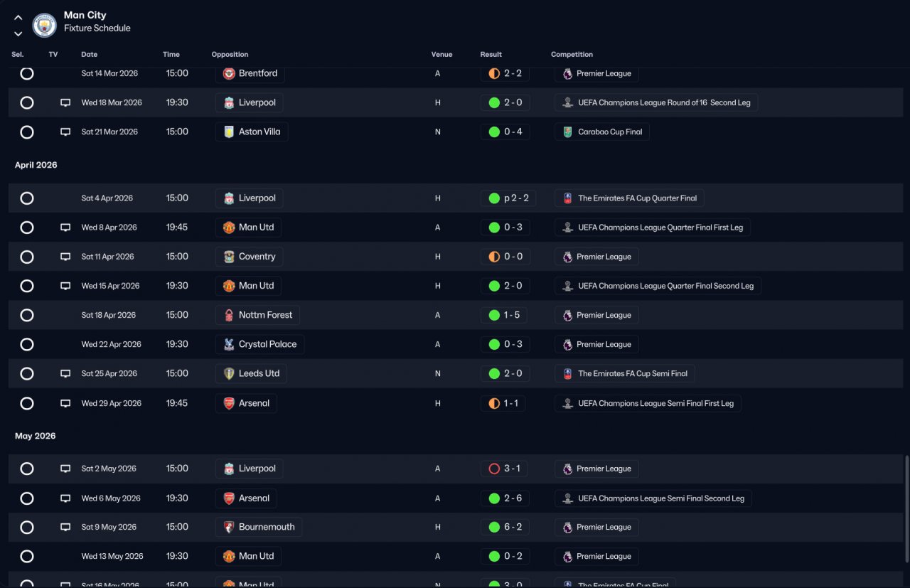Click the Bournemouth club crest
910x588 pixels.
click(x=229, y=527)
